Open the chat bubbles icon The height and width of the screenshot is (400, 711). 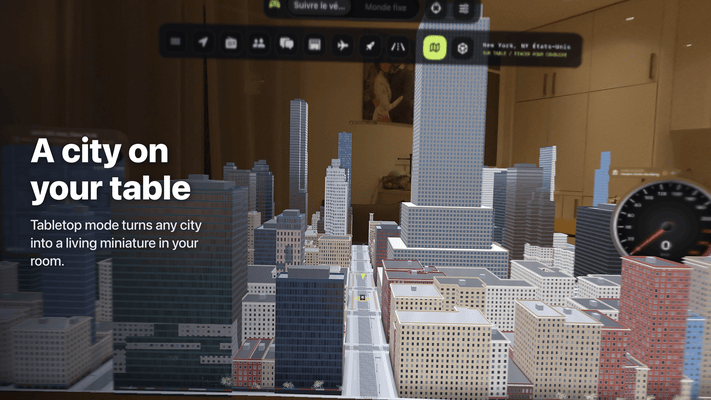point(287,44)
